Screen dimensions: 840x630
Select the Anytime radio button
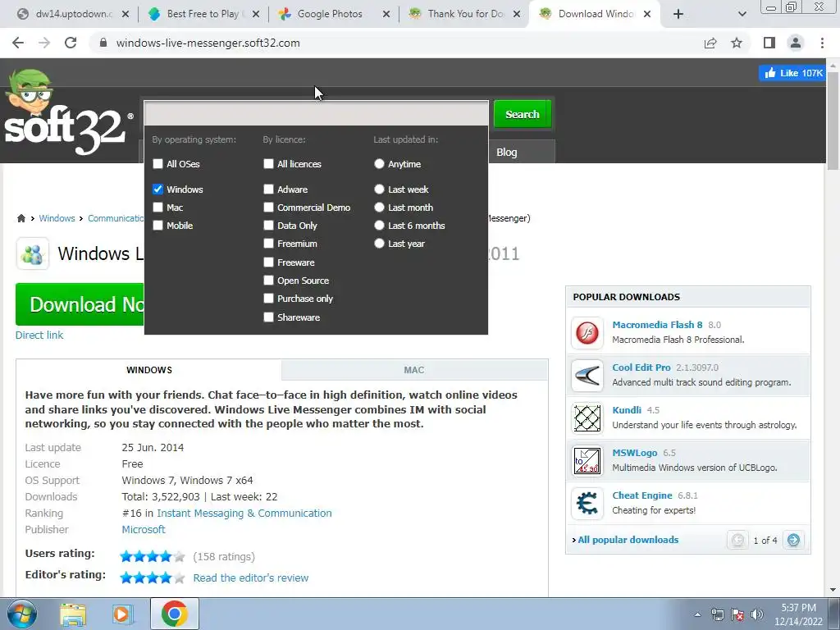[x=379, y=164]
